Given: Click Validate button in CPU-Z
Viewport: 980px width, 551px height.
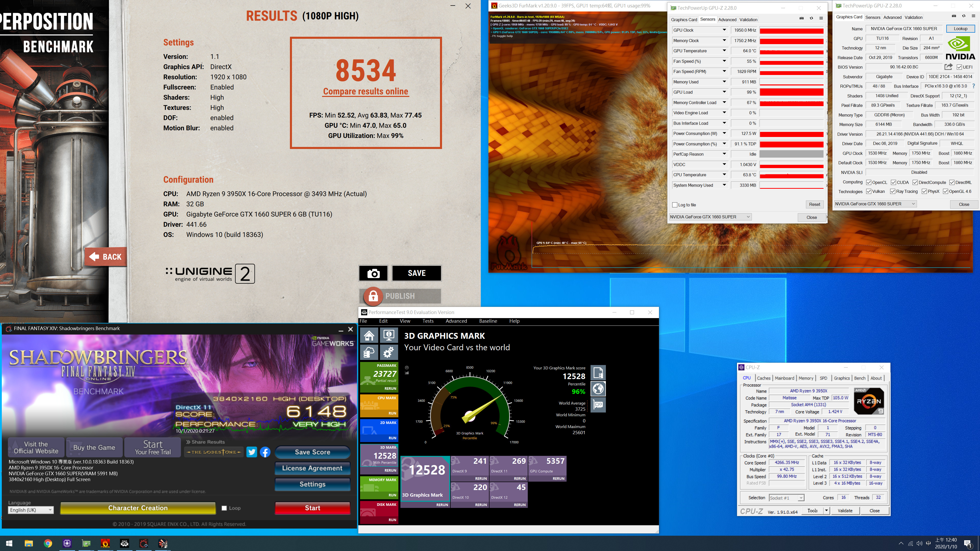Looking at the screenshot, I should (845, 510).
